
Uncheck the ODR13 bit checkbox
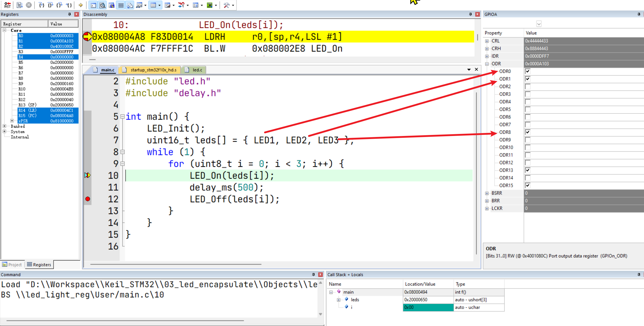528,170
